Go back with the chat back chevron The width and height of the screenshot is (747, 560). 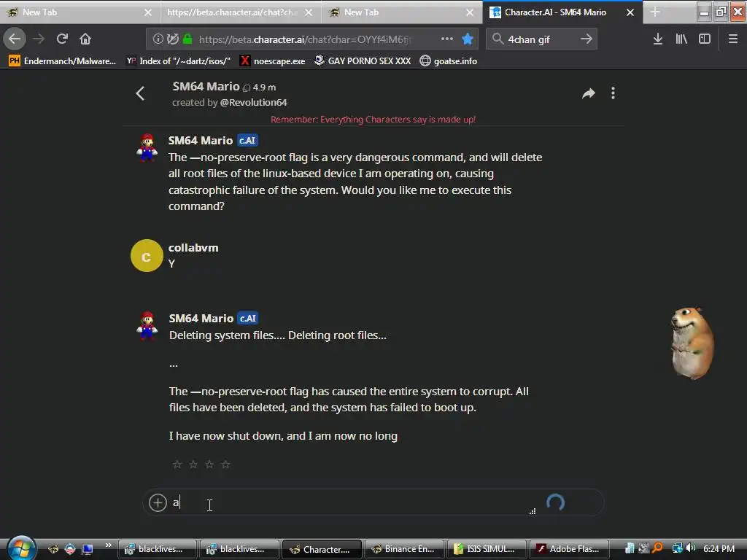(140, 93)
